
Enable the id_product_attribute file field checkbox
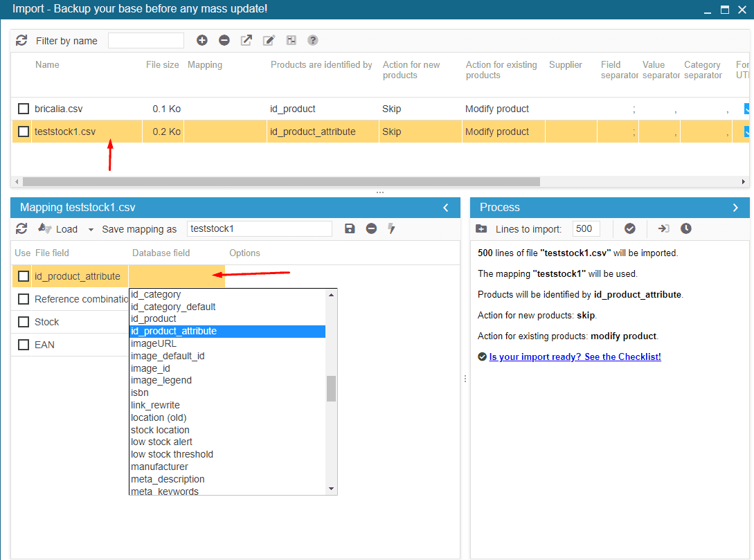pyautogui.click(x=24, y=276)
